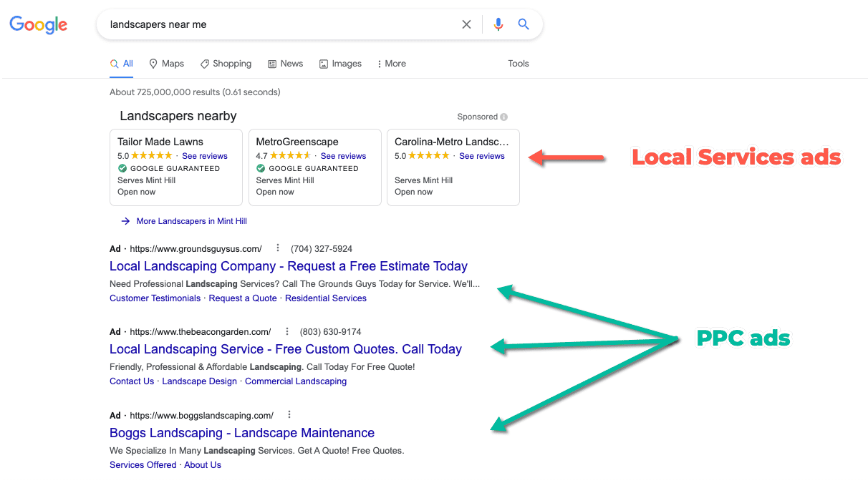The image size is (868, 483).
Task: Open More Landscapers in Mint Hill
Action: point(191,221)
